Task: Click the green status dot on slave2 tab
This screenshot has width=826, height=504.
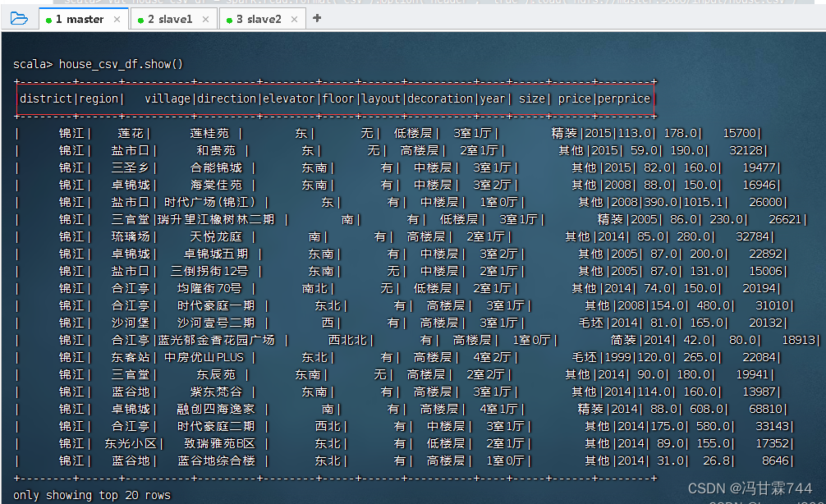Action: point(228,18)
